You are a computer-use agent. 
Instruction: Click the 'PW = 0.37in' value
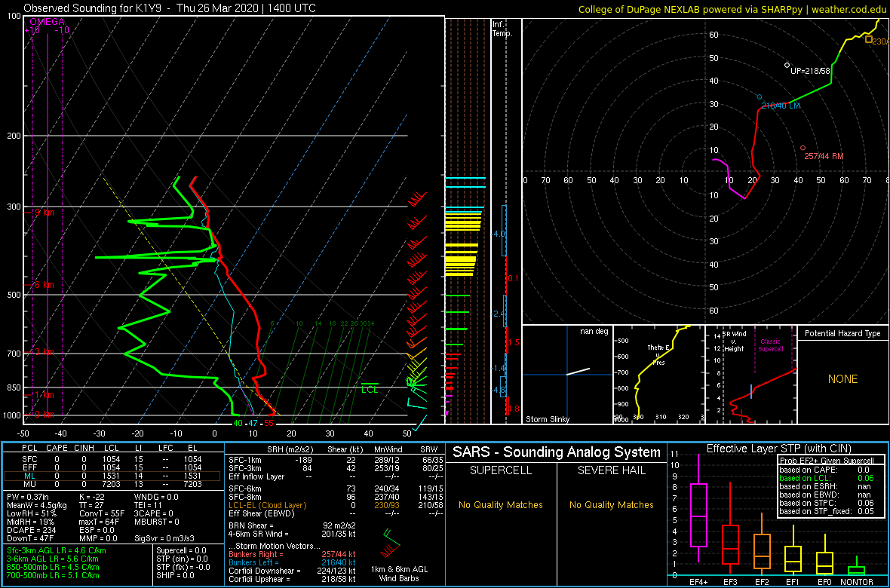tap(29, 497)
